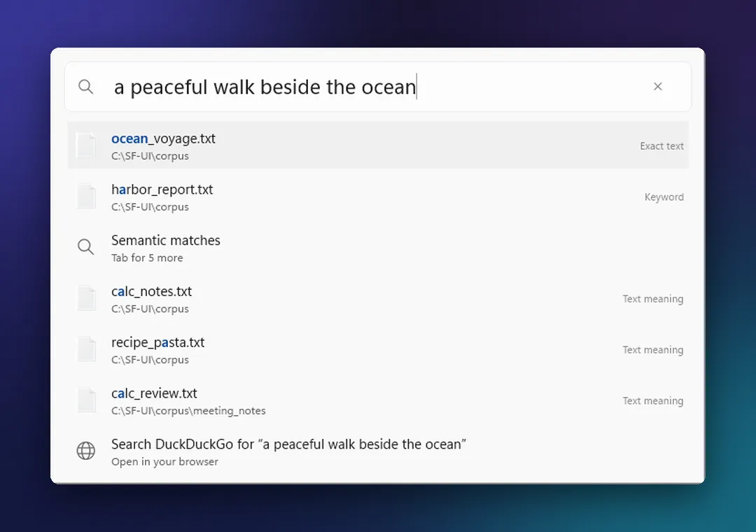
Task: Click the magnifier icon in the search box
Action: [86, 87]
